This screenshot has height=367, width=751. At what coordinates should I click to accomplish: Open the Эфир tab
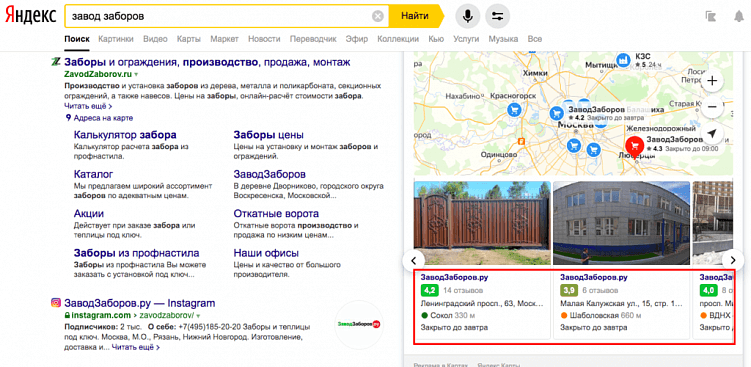pos(357,39)
